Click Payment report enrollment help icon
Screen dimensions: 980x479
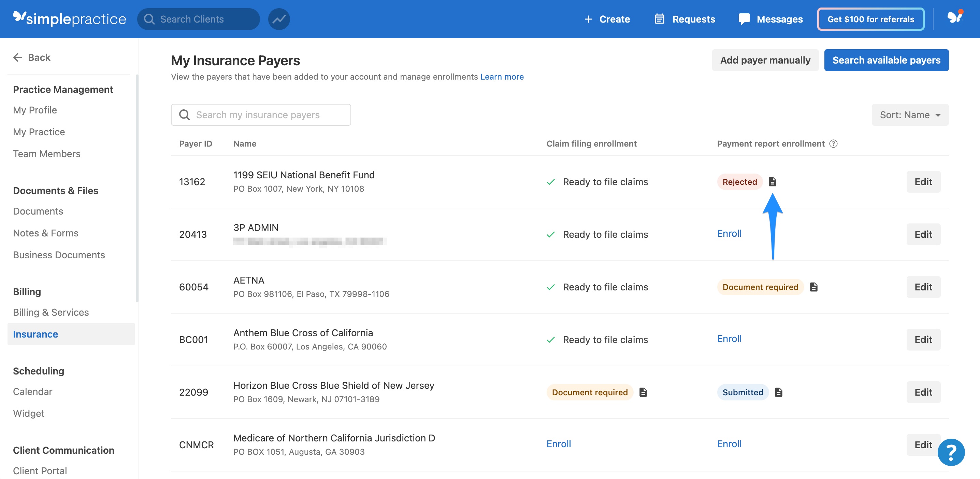tap(833, 143)
